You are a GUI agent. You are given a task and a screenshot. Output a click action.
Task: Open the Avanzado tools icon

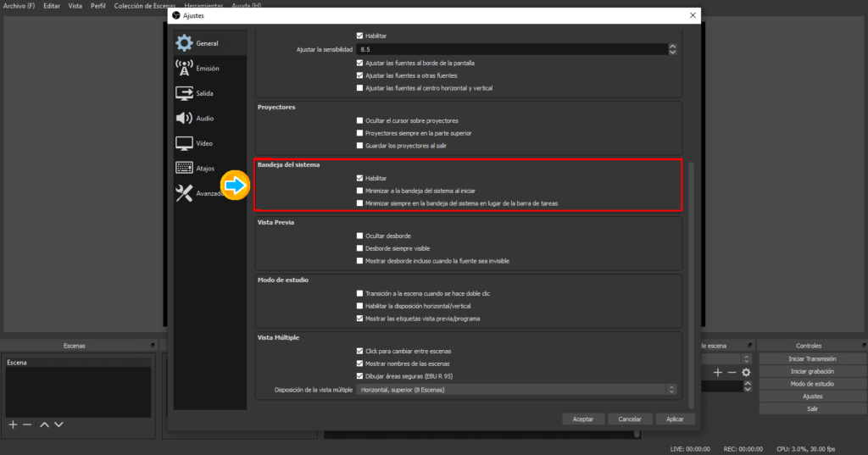click(184, 193)
